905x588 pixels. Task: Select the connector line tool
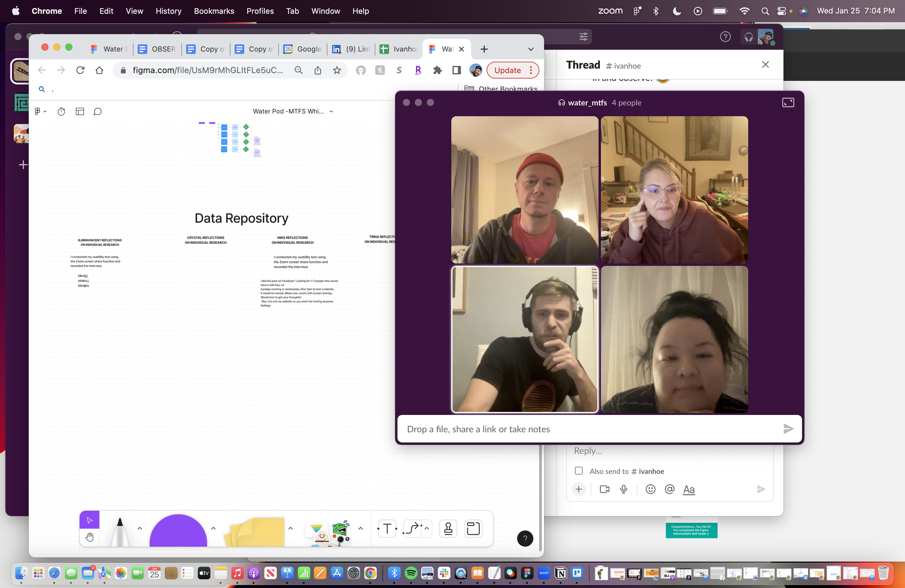[x=412, y=529]
